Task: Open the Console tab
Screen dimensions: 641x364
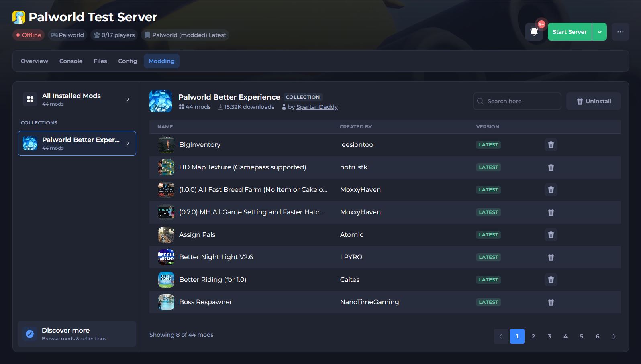Action: tap(71, 61)
